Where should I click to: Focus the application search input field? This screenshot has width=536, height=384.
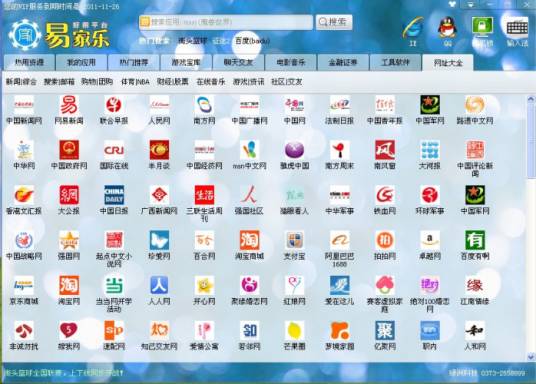click(226, 22)
